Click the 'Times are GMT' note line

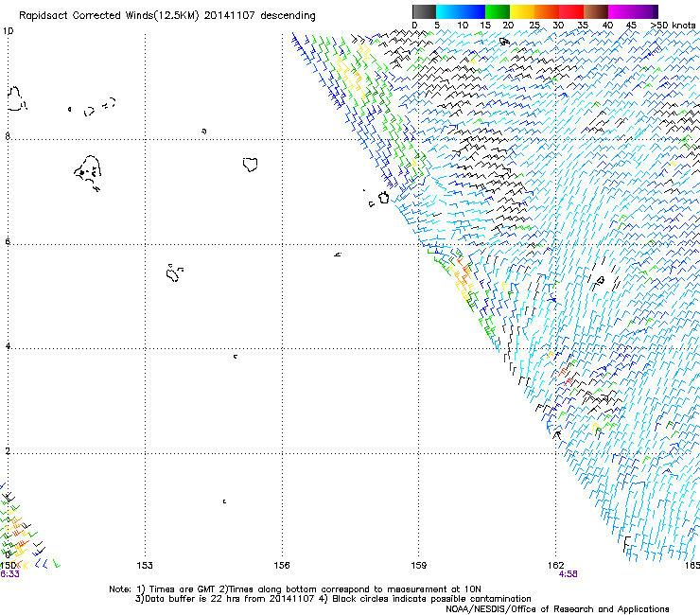[x=295, y=589]
